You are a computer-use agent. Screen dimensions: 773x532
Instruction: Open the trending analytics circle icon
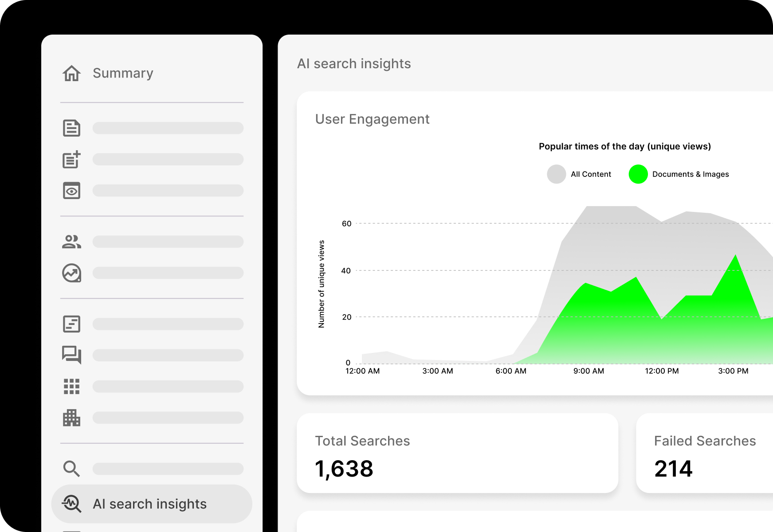pyautogui.click(x=71, y=273)
